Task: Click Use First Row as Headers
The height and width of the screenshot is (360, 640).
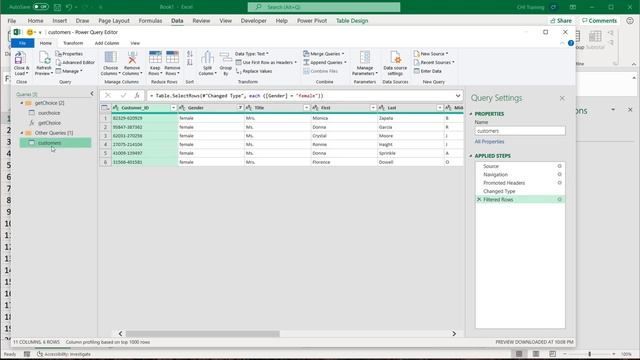Action: [266, 62]
